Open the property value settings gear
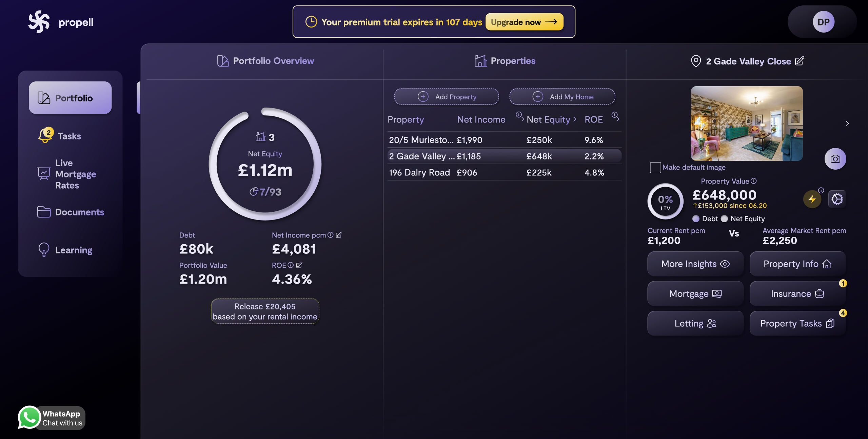868x439 pixels. click(x=837, y=199)
